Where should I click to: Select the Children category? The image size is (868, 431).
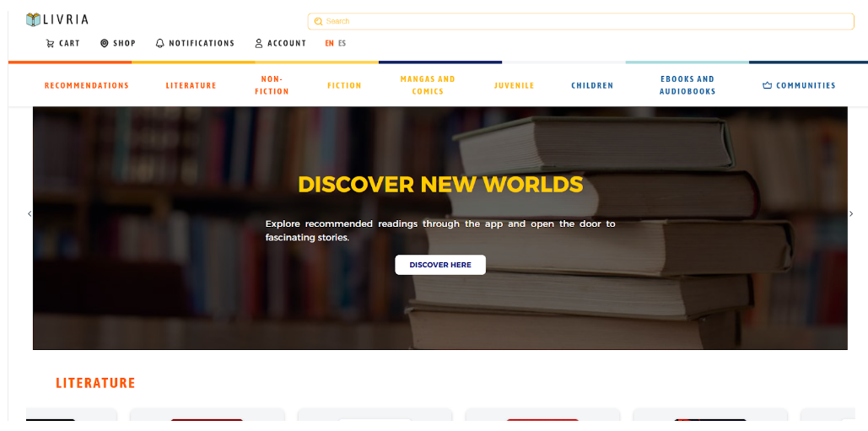pos(592,86)
